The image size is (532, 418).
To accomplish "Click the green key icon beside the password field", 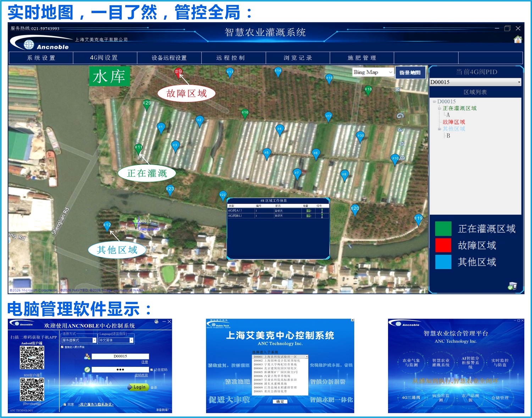I will point(87,370).
